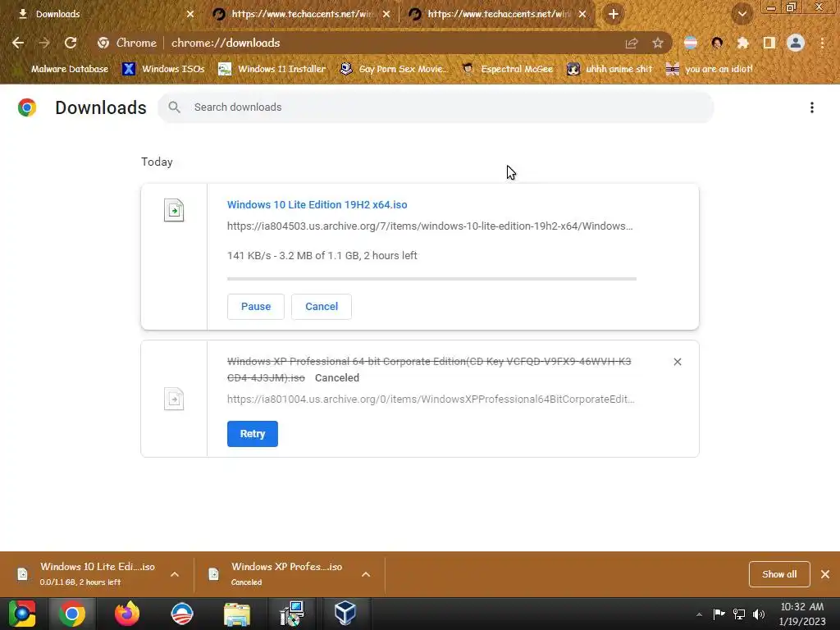Image resolution: width=840 pixels, height=630 pixels.
Task: Click the avatar extension icon next to puzzle
Action: pyautogui.click(x=717, y=43)
